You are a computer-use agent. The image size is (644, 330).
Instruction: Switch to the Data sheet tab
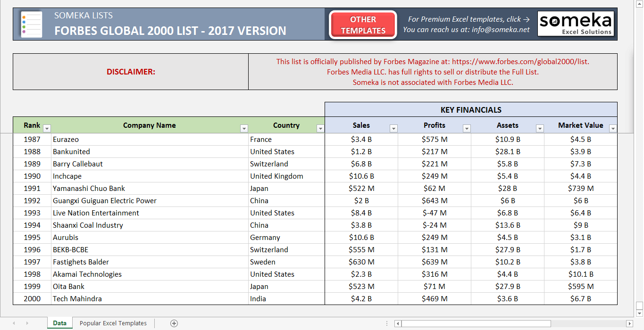(x=59, y=323)
